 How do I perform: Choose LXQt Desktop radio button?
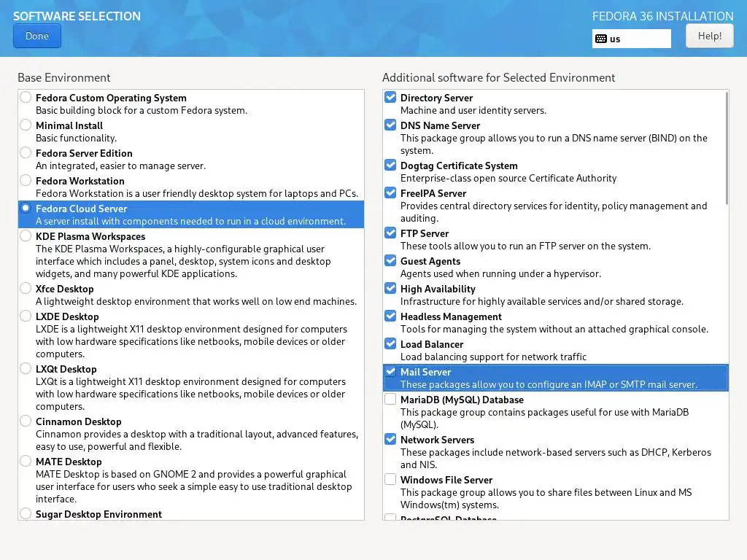26,368
